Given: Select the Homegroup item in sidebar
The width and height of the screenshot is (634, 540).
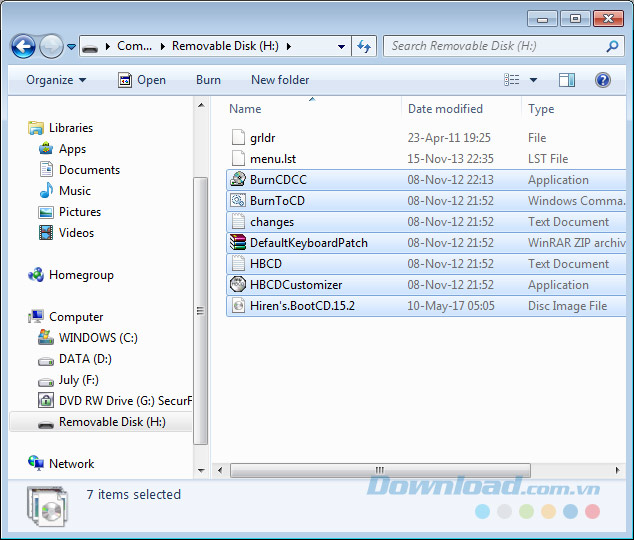Looking at the screenshot, I should click(81, 275).
